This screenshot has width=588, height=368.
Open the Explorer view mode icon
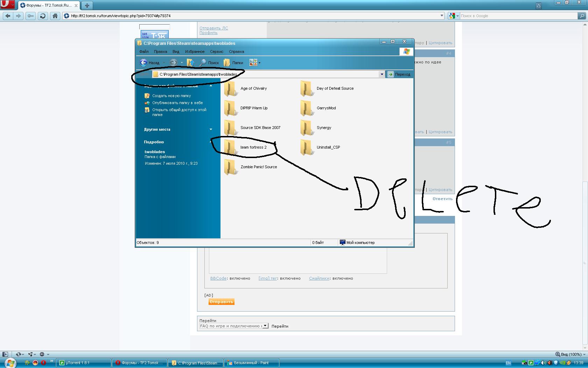coord(254,63)
